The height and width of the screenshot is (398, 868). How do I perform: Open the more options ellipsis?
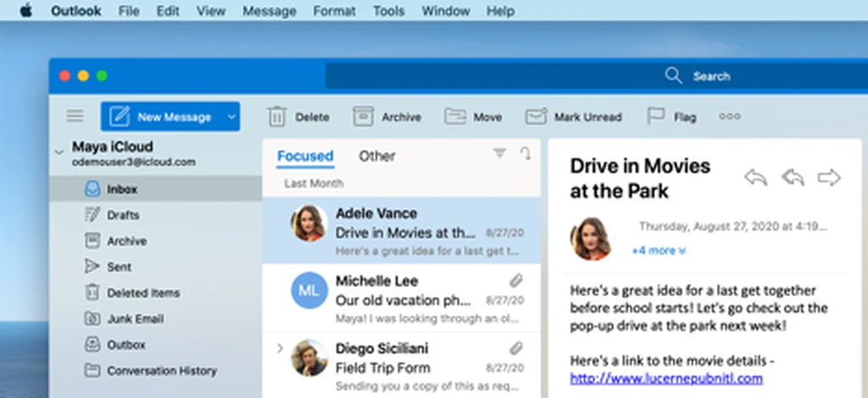pos(729,116)
